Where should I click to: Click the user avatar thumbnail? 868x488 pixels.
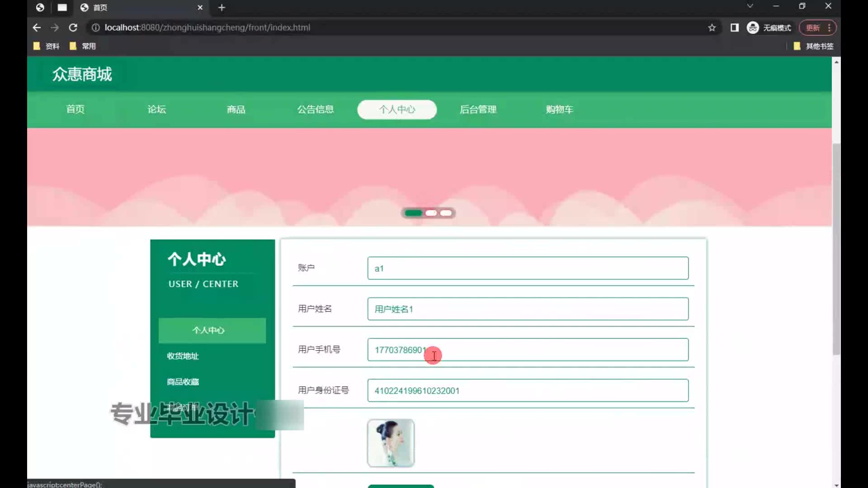(391, 443)
